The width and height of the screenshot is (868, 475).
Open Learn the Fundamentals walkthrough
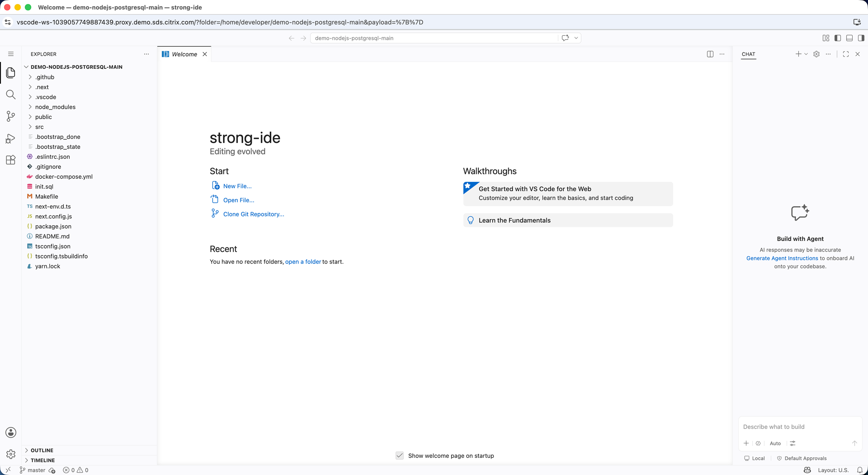click(x=568, y=220)
